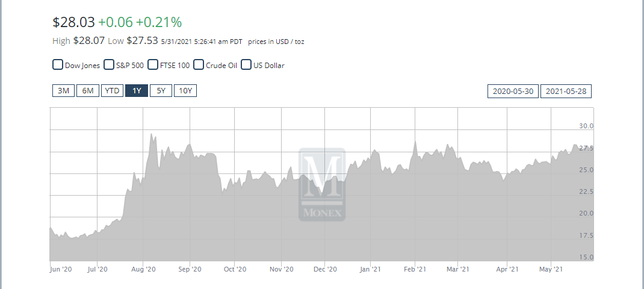Check the FTSE 100 overlay box
This screenshot has width=644, height=289.
point(153,65)
